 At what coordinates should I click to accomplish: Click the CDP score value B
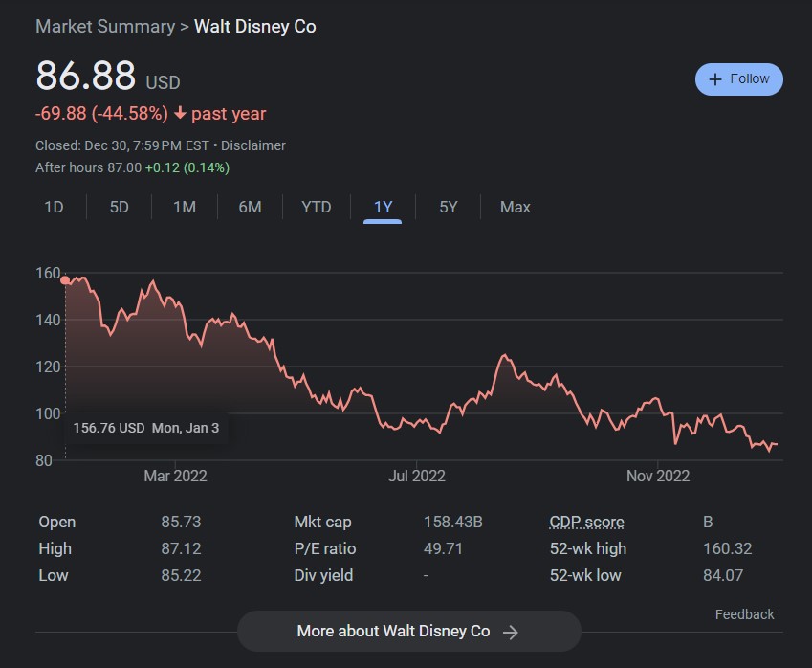(x=708, y=522)
